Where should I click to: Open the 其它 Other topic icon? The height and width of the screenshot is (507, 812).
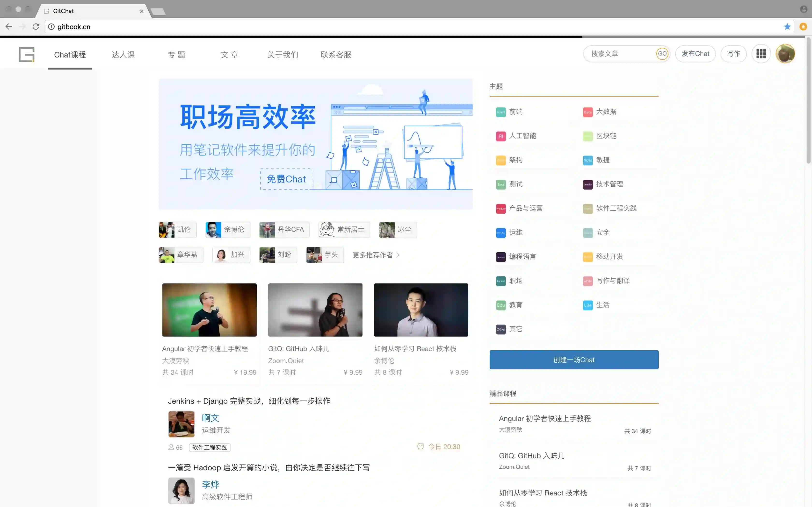[501, 329]
